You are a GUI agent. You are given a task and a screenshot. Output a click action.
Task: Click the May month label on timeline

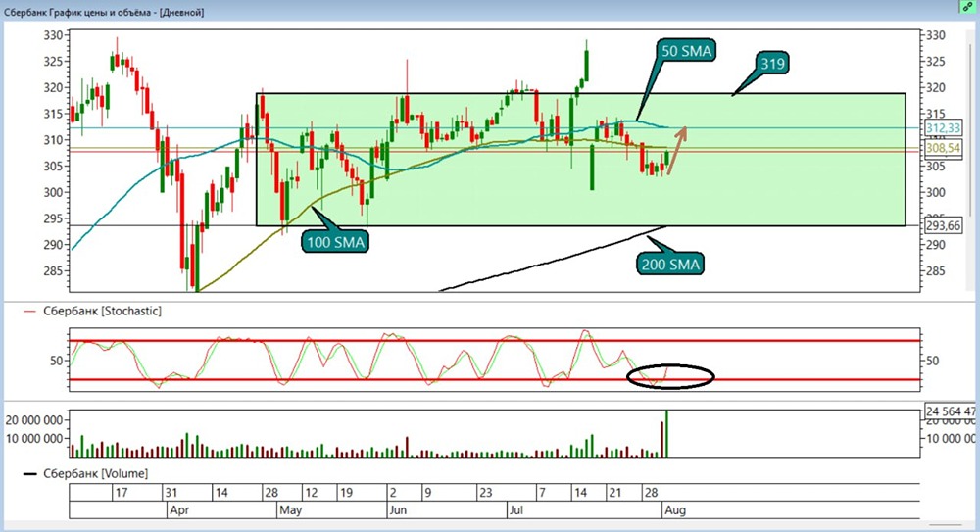coord(291,510)
